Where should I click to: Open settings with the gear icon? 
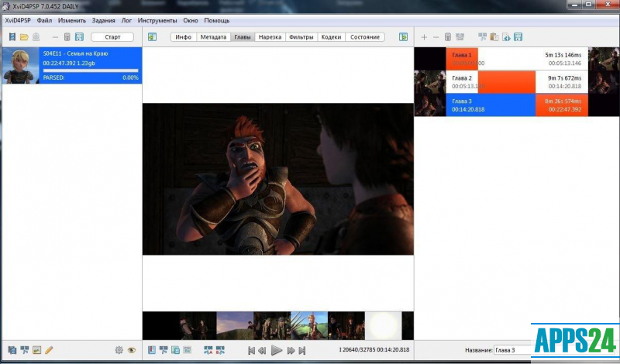(x=119, y=350)
